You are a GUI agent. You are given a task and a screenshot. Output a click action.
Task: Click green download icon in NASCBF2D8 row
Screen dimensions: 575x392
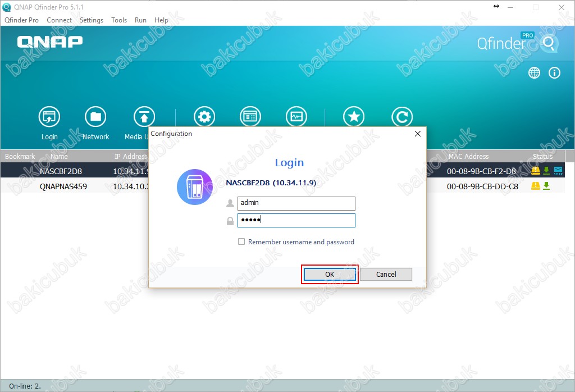point(546,171)
